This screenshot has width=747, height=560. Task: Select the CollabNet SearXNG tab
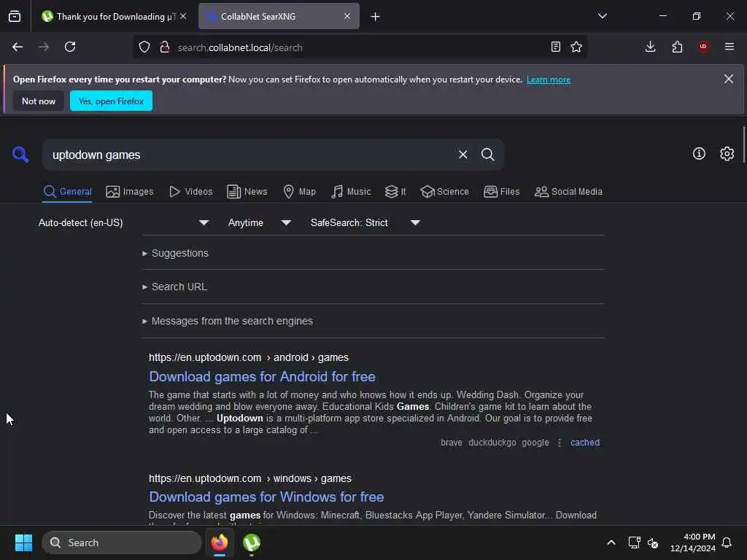tap(279, 16)
